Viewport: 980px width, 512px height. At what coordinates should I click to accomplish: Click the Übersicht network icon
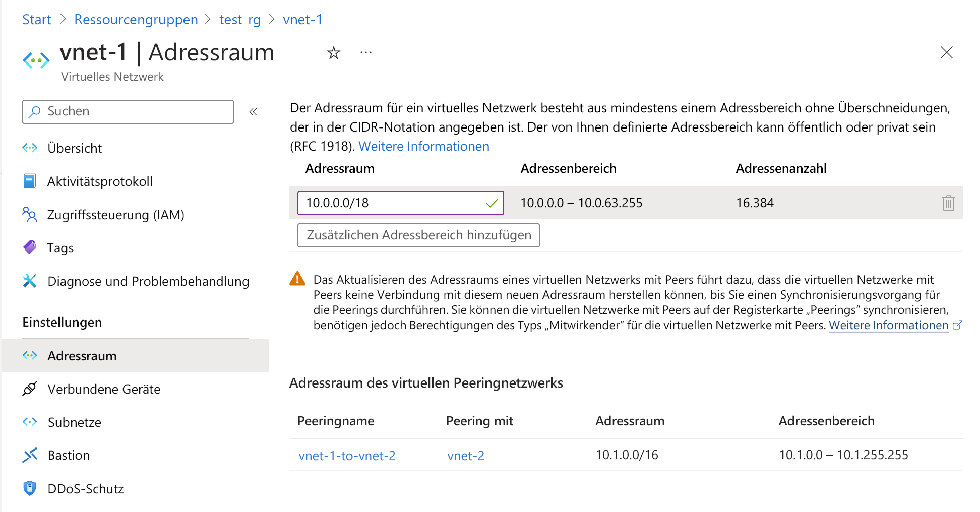(30, 148)
